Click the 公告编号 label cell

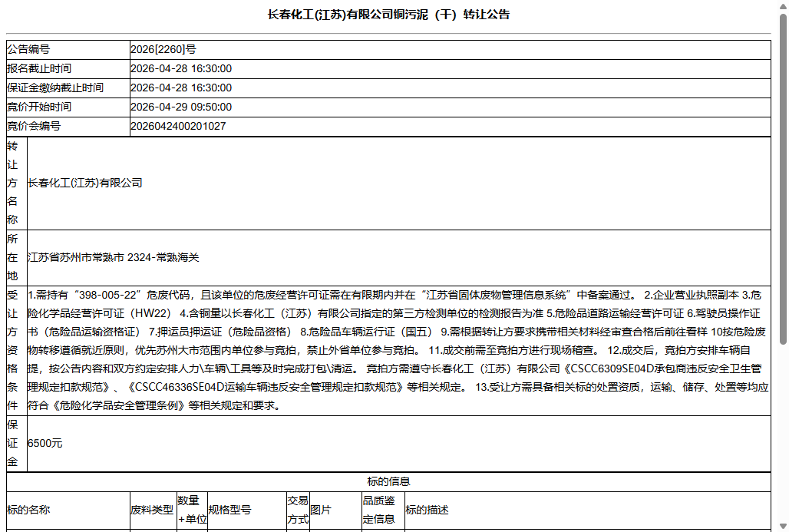[x=68, y=49]
